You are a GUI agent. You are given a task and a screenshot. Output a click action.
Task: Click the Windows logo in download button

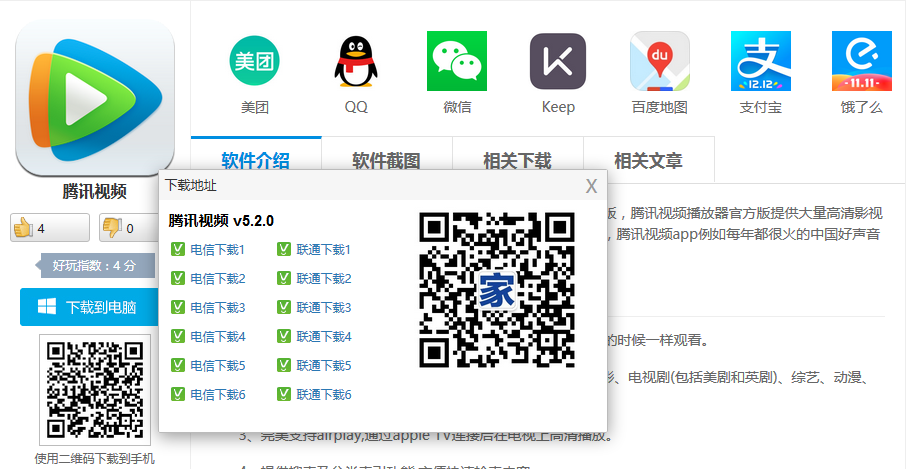47,307
